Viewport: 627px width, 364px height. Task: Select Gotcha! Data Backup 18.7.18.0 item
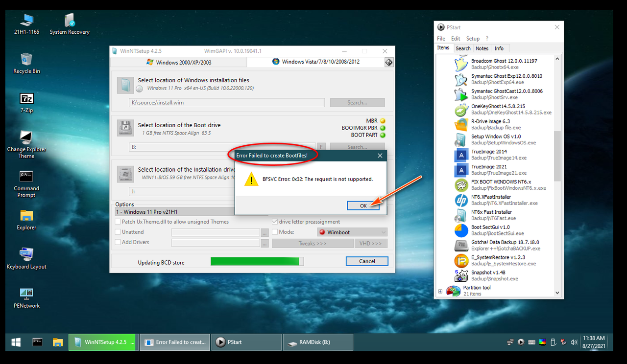pyautogui.click(x=497, y=246)
